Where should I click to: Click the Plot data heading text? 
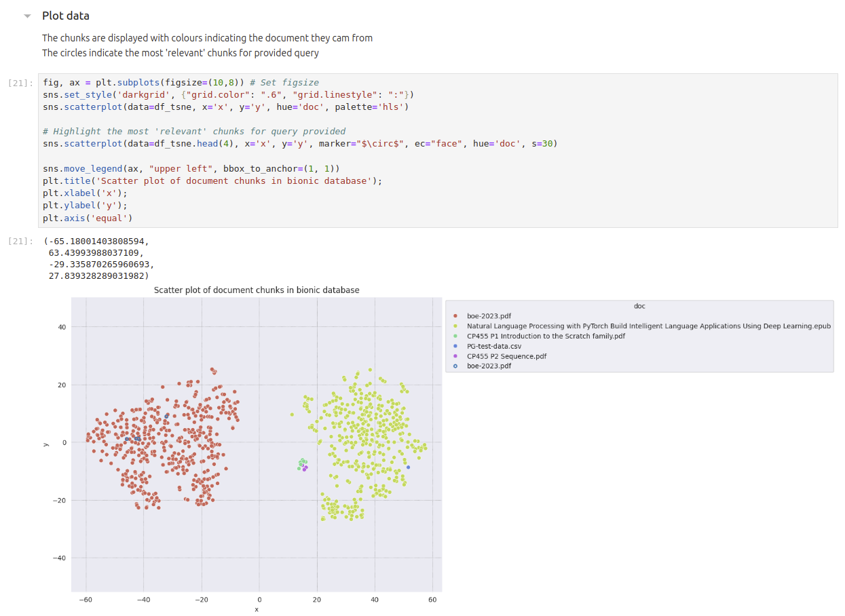tap(66, 16)
